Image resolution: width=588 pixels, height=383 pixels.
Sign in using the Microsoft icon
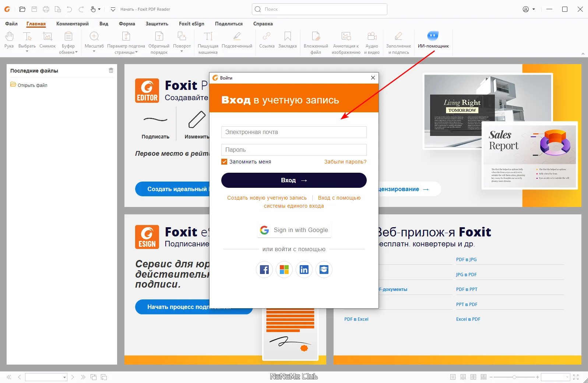coord(284,270)
